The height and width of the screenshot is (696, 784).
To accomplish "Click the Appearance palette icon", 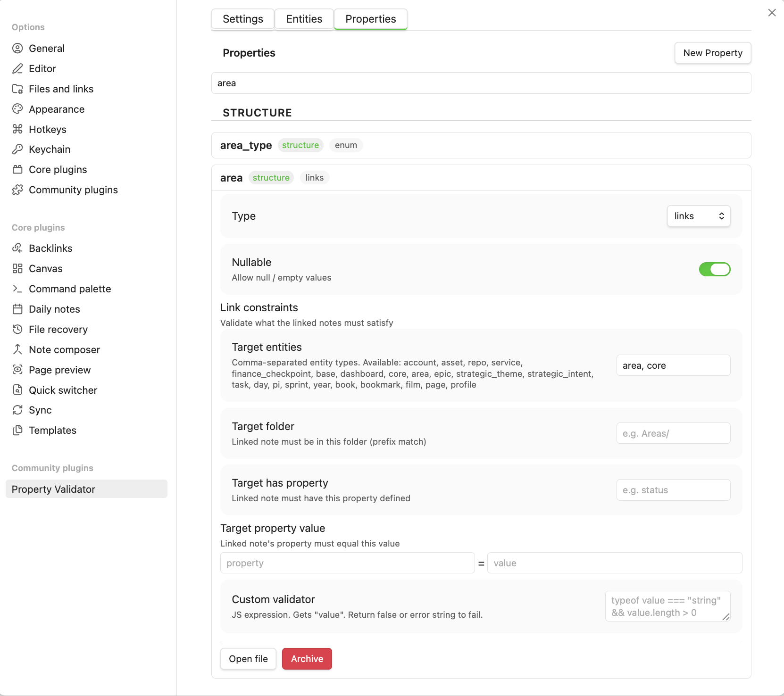I will coord(17,109).
